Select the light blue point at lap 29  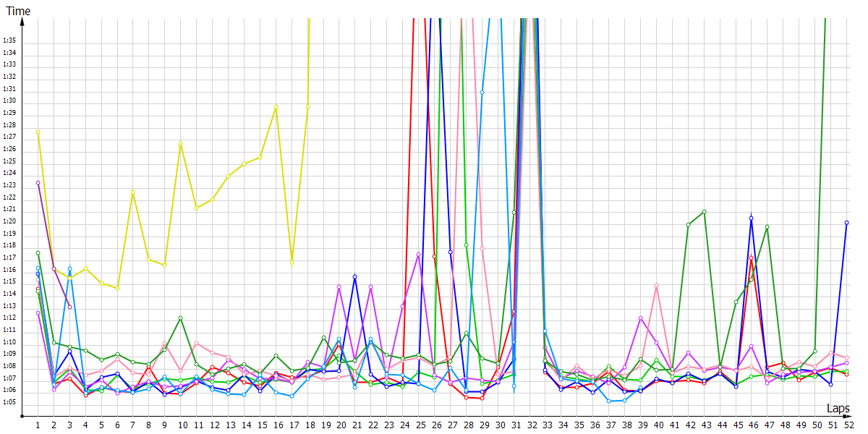(482, 93)
